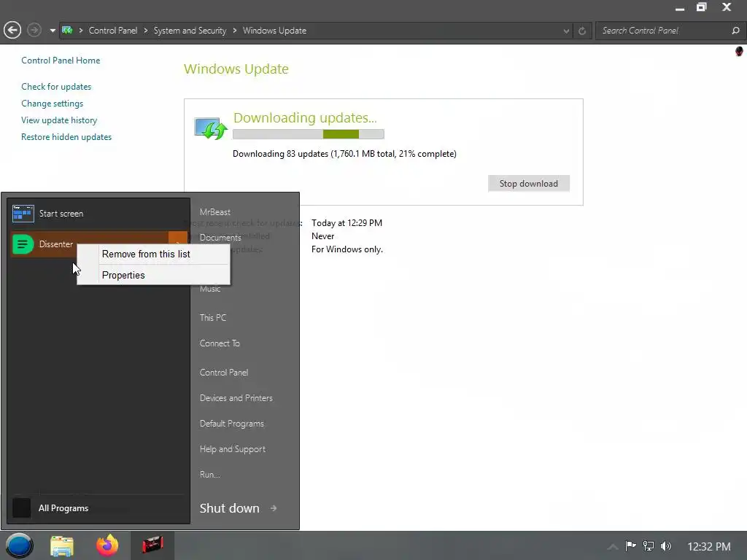Viewport: 747px width, 560px height.
Task: Click the Action Center flag icon
Action: (631, 545)
